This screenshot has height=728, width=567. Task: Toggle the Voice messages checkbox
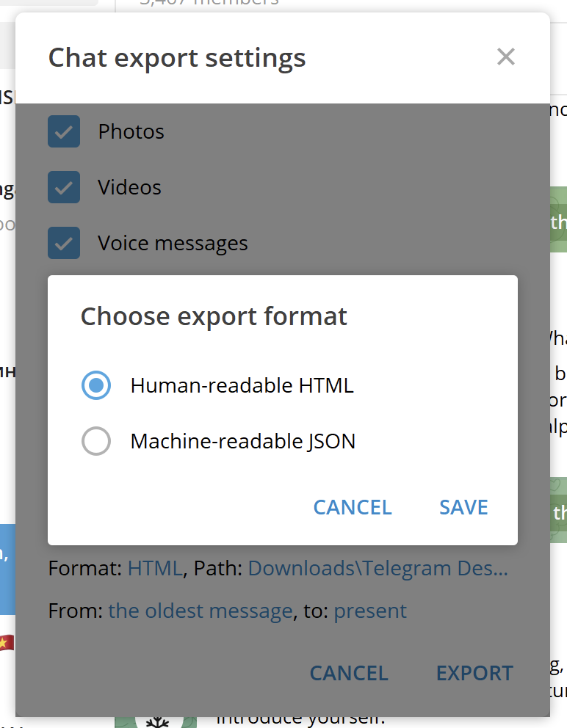tap(64, 243)
